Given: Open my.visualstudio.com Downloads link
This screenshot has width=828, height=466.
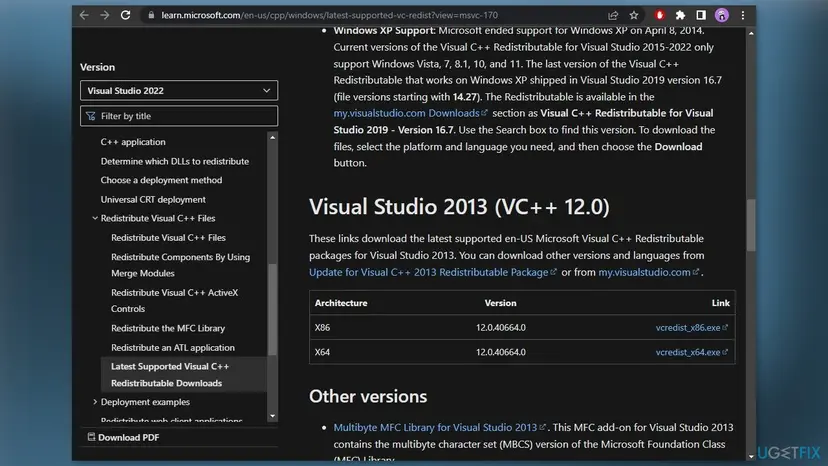Looking at the screenshot, I should point(410,113).
